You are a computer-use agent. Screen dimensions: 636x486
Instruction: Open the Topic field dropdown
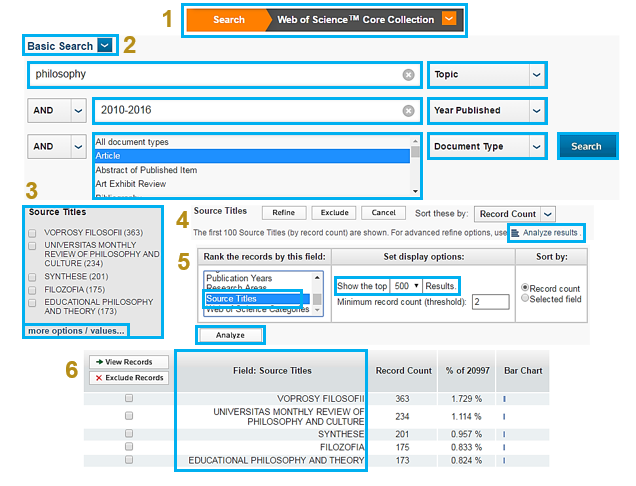click(x=537, y=75)
